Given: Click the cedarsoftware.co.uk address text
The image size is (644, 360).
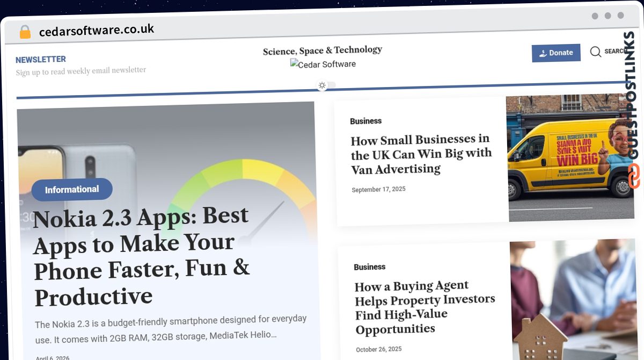Looking at the screenshot, I should (x=97, y=30).
